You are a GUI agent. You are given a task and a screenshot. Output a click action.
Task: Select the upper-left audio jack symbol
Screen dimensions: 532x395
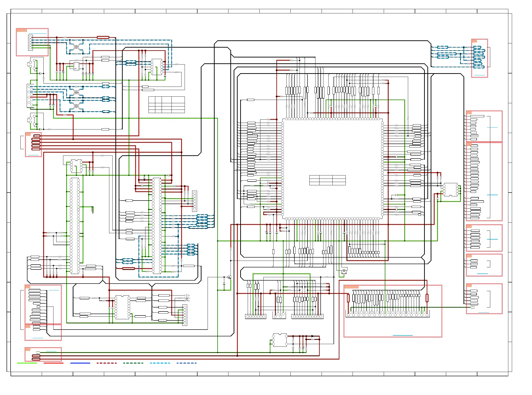coord(32,64)
